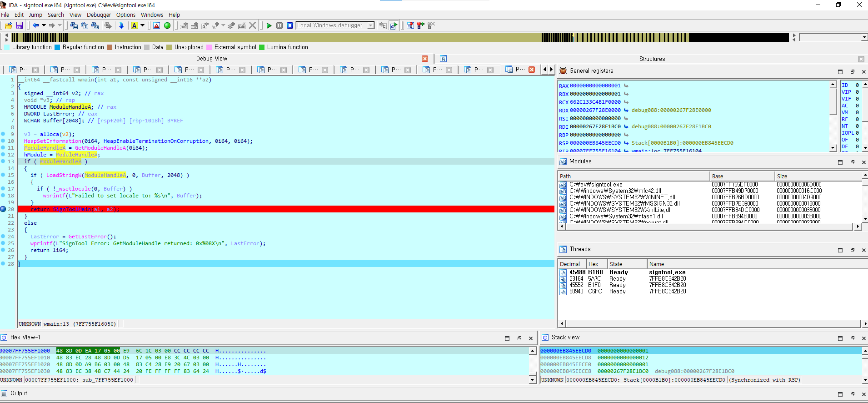Click the yellow 'A' text icon

click(x=135, y=25)
